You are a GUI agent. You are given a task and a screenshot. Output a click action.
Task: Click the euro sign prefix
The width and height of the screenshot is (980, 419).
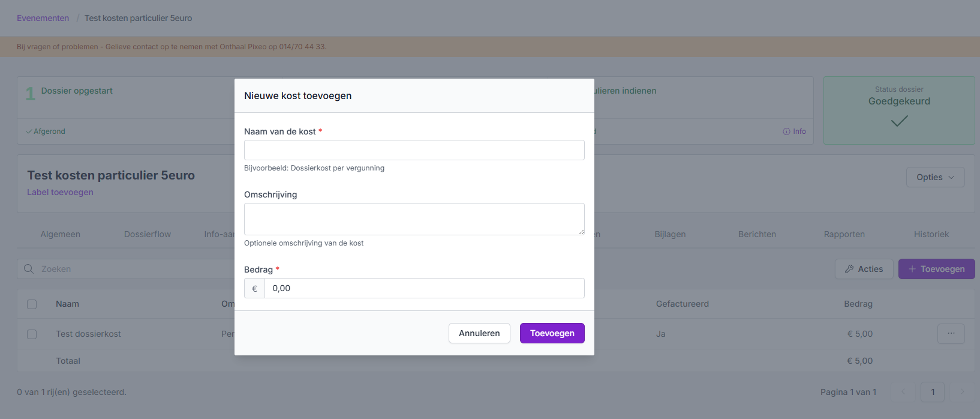click(254, 288)
